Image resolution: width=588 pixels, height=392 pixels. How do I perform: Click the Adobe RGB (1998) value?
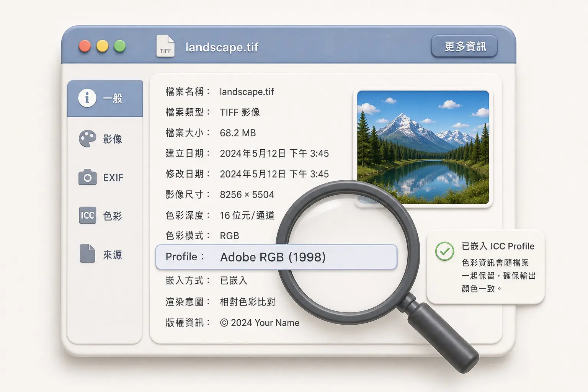click(273, 257)
